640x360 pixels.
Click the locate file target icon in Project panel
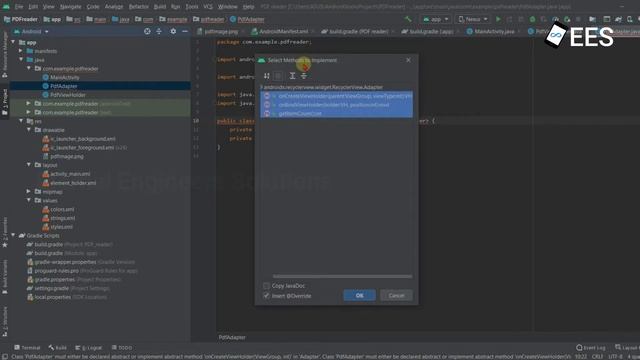pos(147,31)
